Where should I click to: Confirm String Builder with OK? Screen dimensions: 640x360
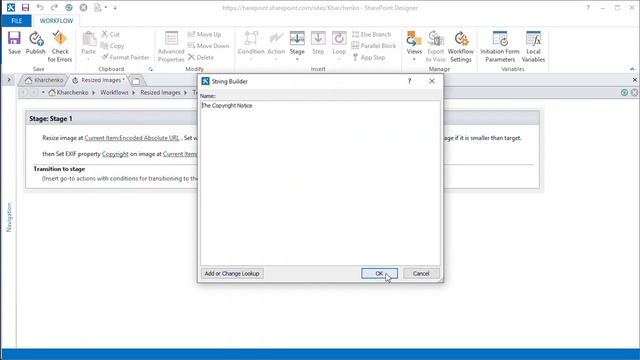(379, 273)
